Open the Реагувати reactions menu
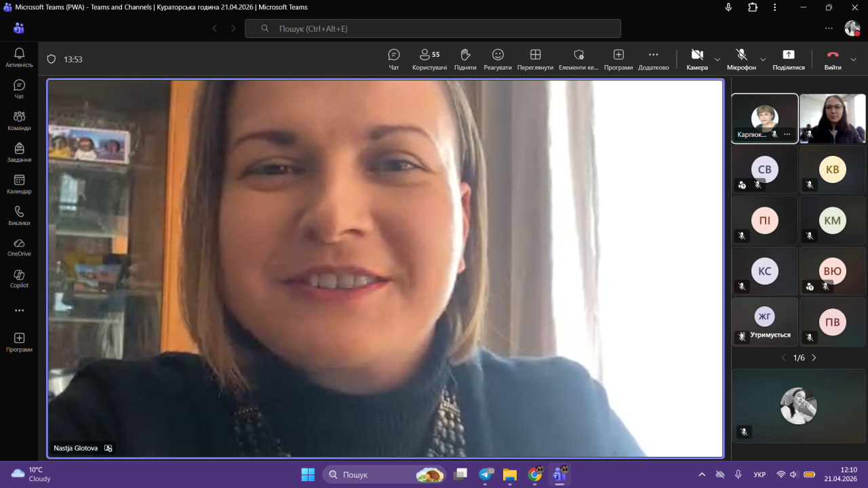Image resolution: width=868 pixels, height=488 pixels. [498, 59]
